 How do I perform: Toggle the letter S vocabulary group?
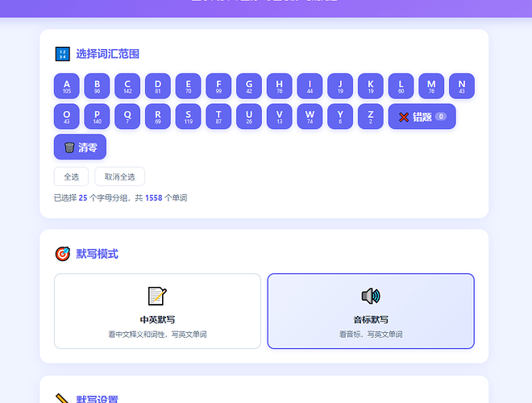(x=189, y=117)
